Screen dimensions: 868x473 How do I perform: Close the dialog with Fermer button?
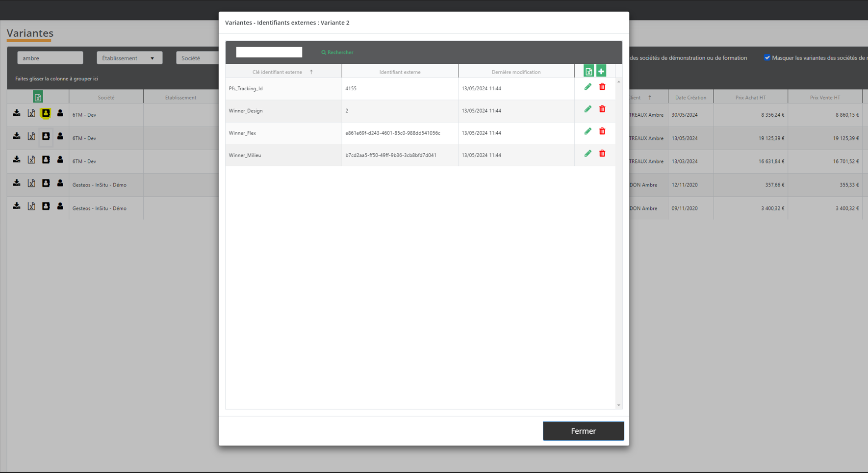click(583, 431)
